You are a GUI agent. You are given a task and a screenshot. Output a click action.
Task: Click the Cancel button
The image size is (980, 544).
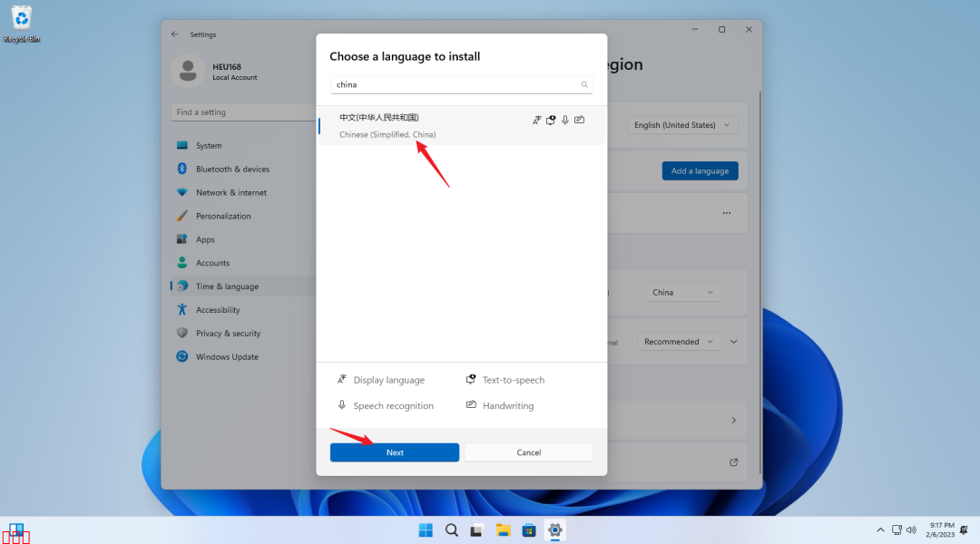tap(528, 452)
